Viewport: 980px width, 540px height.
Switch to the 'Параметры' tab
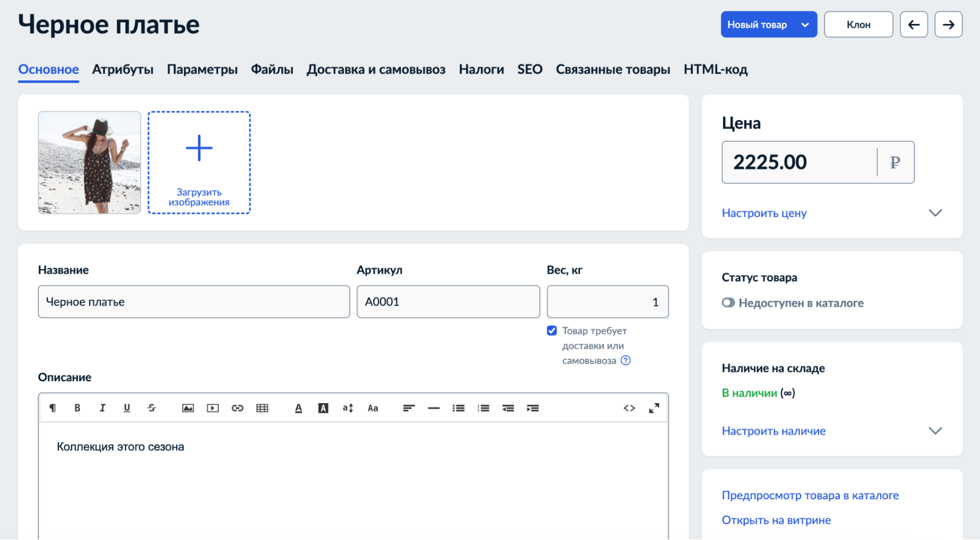click(x=202, y=70)
